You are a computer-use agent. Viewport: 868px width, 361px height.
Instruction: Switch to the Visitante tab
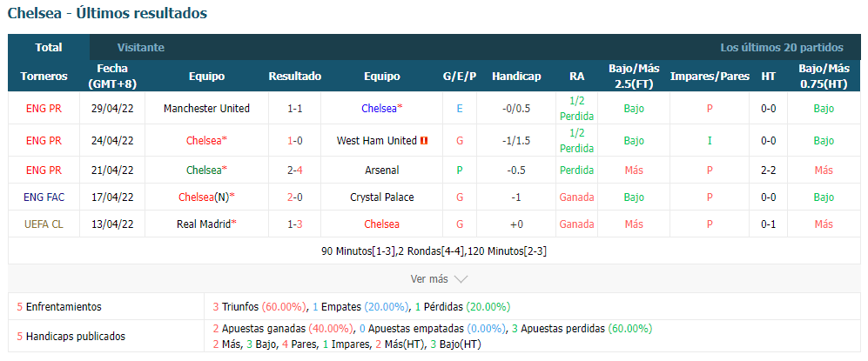pyautogui.click(x=141, y=48)
